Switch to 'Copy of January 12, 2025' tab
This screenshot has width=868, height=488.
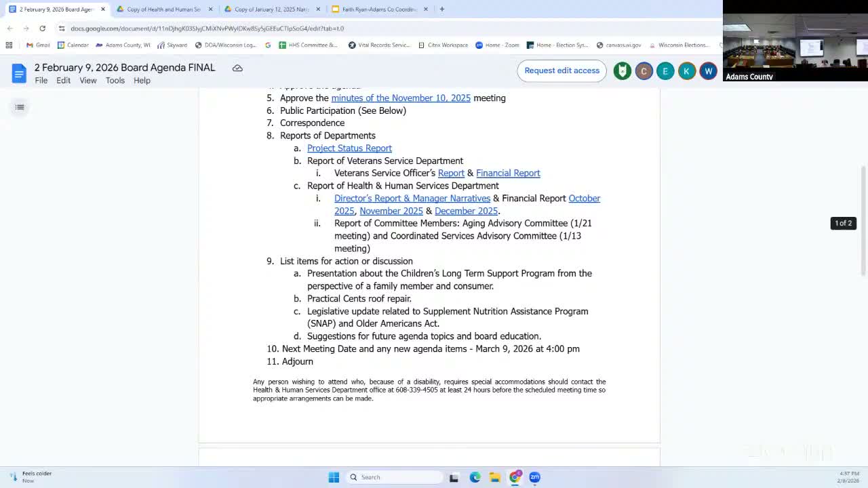(x=271, y=9)
